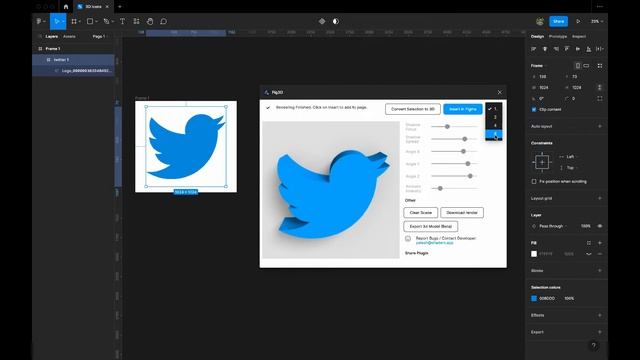The width and height of the screenshot is (640, 360).
Task: Enable Fix position when scrolling
Action: point(534,181)
